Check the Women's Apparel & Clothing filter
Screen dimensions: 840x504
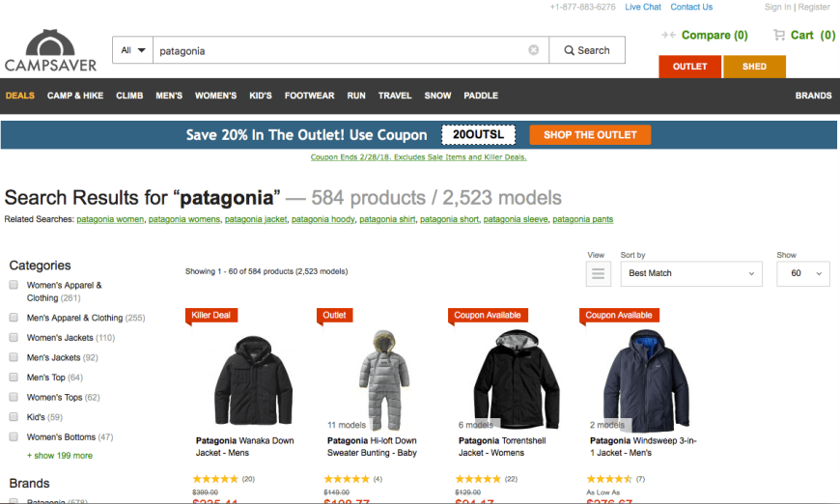14,285
